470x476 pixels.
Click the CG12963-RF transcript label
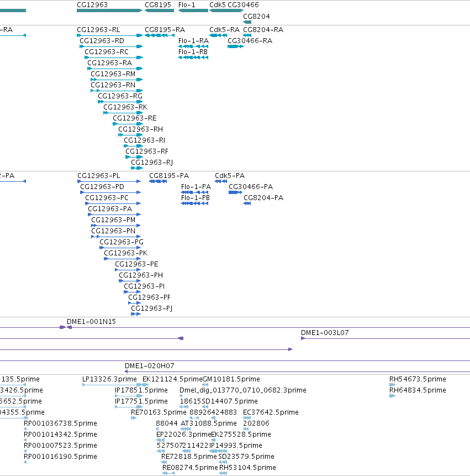147,151
